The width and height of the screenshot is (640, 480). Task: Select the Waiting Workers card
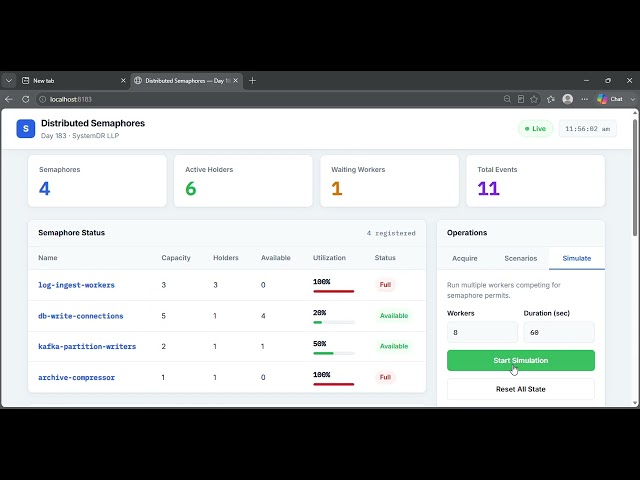coord(389,181)
